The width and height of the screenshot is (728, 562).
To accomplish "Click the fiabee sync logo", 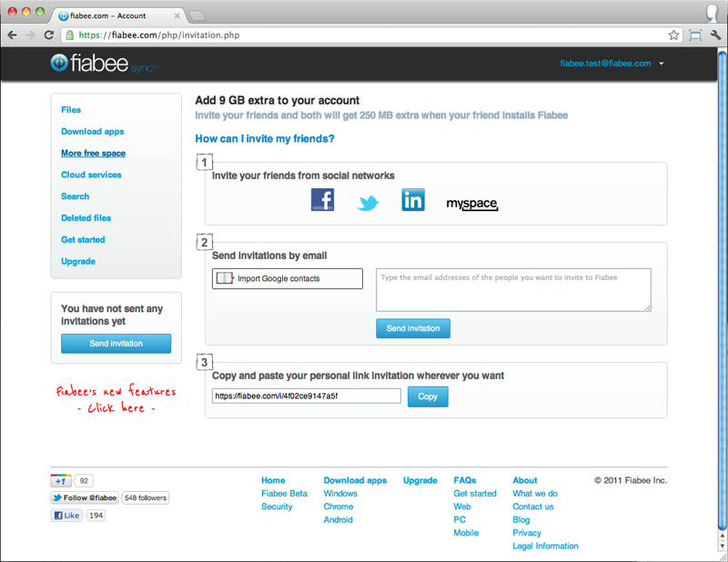I will tap(106, 64).
